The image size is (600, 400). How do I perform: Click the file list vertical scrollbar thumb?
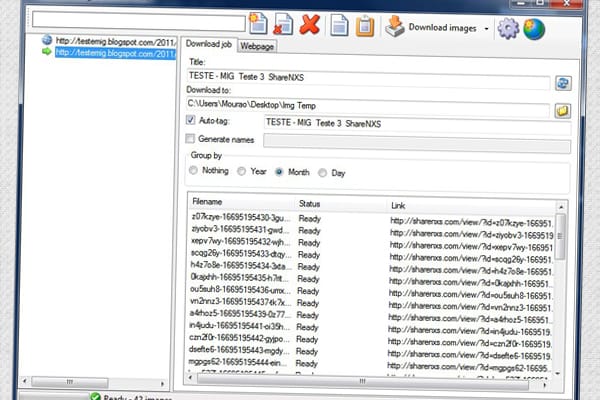coord(560,237)
